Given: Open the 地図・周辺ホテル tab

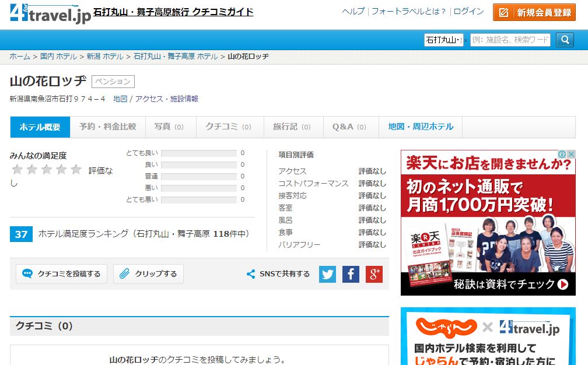Looking at the screenshot, I should 420,127.
